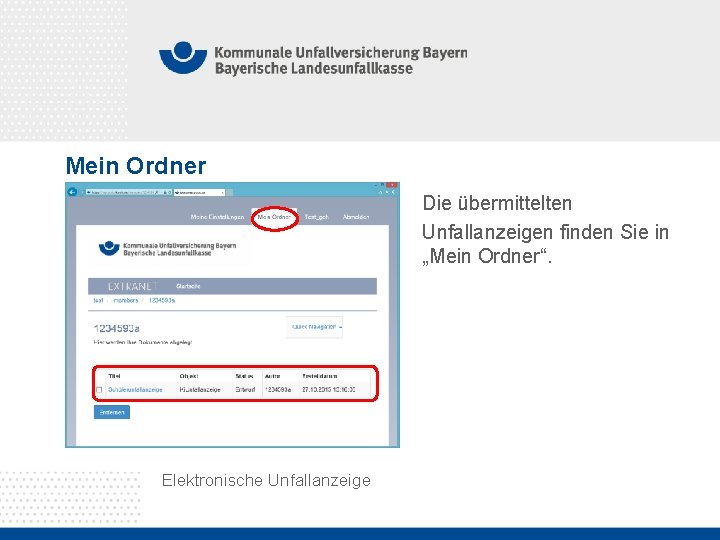Select the open browser tab
This screenshot has width=720, height=540.
pyautogui.click(x=199, y=192)
